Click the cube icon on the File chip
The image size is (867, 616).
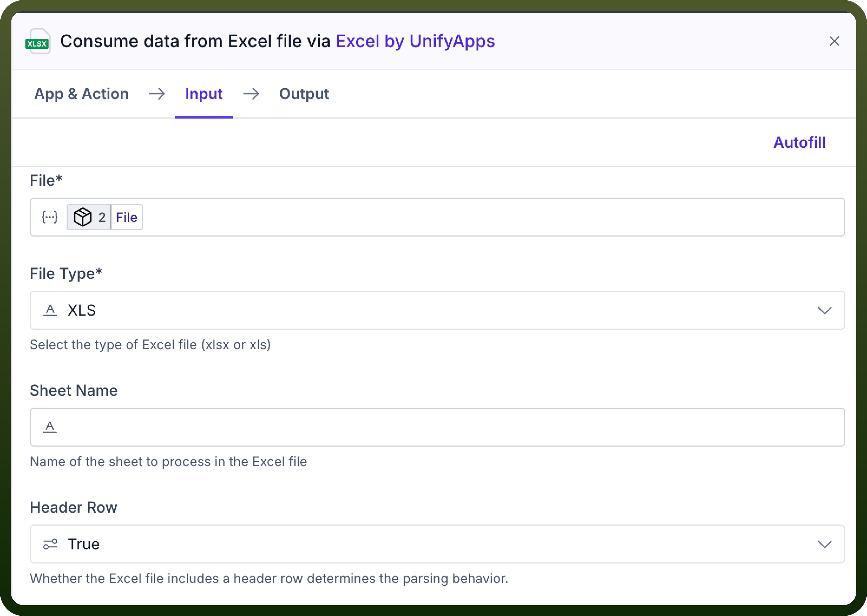point(83,217)
